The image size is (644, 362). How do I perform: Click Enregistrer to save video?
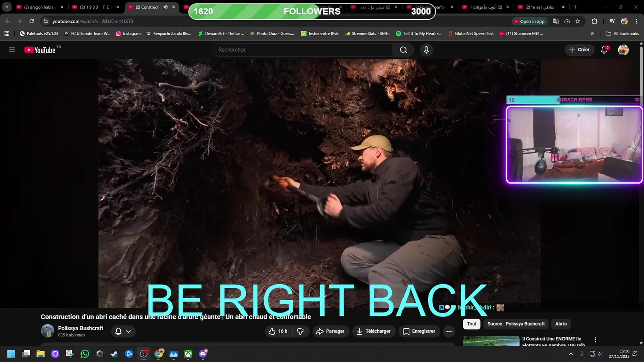tap(419, 331)
